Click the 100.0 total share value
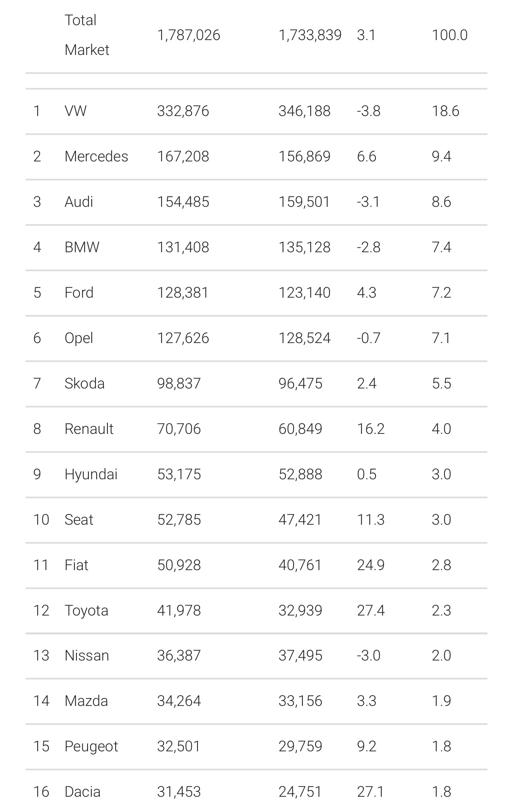The width and height of the screenshot is (513, 812). 449,35
